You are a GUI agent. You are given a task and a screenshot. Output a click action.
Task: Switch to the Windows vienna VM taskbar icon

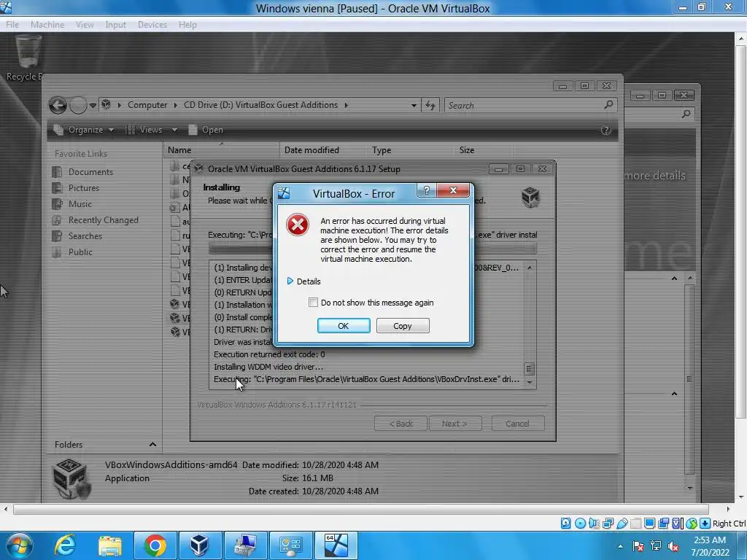(x=336, y=545)
